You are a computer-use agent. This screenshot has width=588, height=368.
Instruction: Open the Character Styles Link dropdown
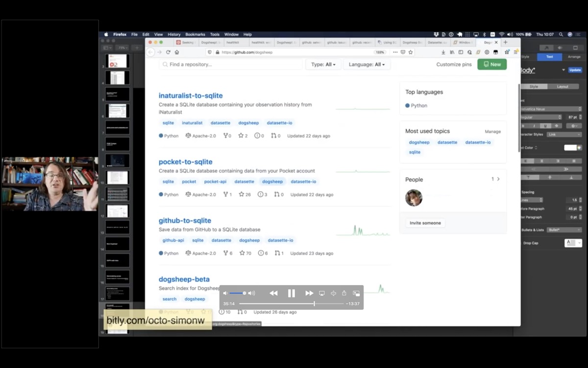[564, 134]
